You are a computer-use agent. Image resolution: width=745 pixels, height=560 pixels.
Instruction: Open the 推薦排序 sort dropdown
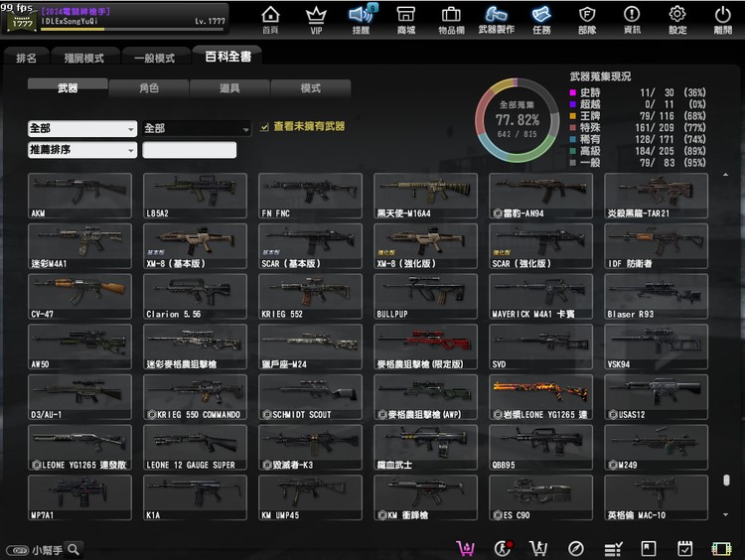[x=82, y=150]
